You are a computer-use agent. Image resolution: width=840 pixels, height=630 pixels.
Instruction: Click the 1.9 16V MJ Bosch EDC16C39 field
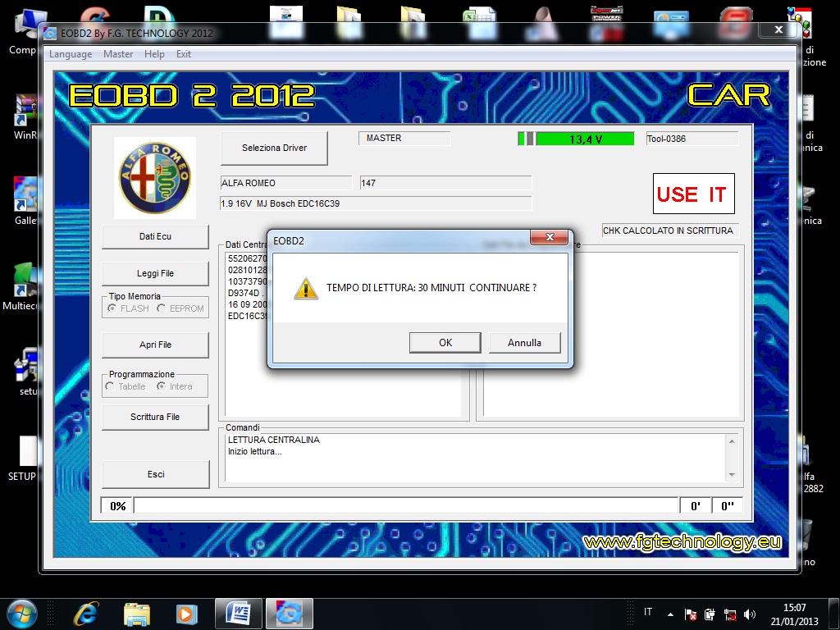pos(376,203)
